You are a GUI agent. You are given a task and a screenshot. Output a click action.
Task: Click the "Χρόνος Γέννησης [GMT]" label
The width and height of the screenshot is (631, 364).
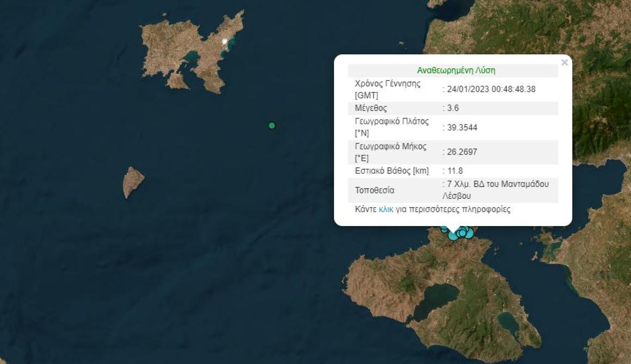[x=387, y=89]
